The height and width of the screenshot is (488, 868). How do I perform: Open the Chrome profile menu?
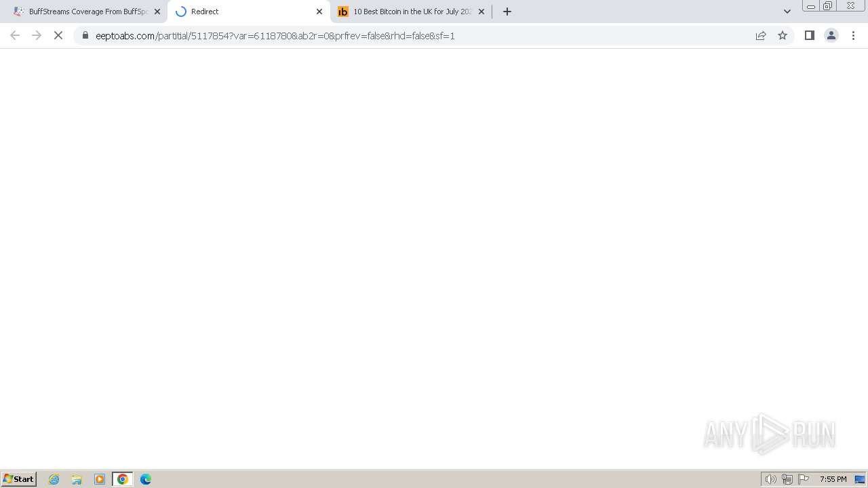click(x=831, y=35)
